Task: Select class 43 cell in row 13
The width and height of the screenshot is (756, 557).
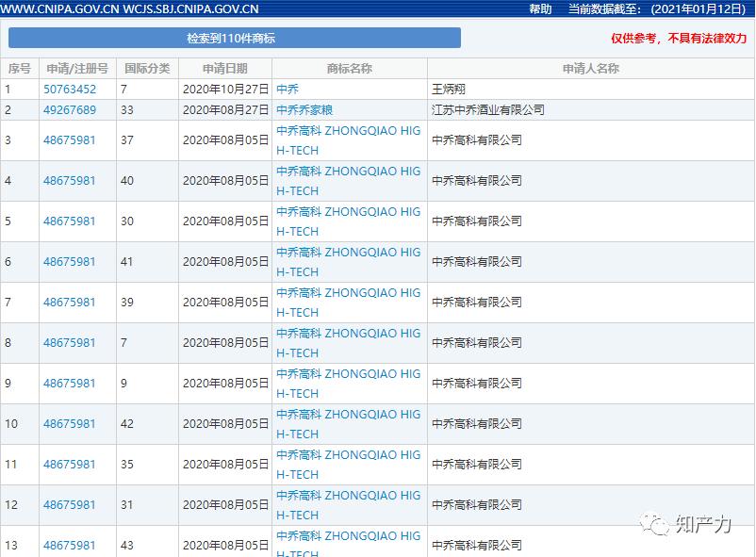Action: coord(147,542)
